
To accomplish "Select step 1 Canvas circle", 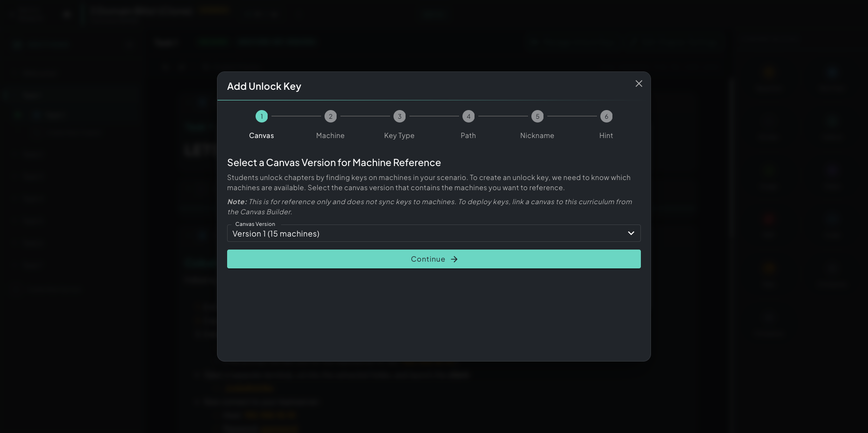I will (261, 116).
